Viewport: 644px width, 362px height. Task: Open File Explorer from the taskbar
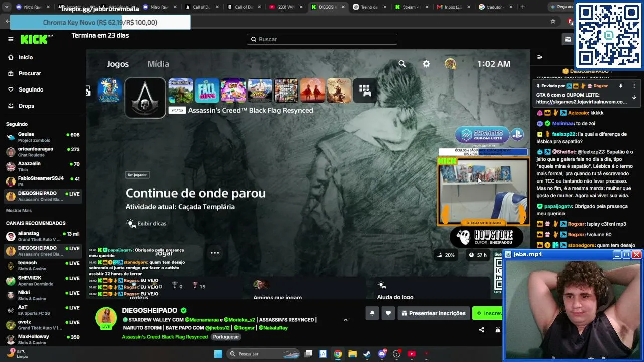[x=352, y=354]
